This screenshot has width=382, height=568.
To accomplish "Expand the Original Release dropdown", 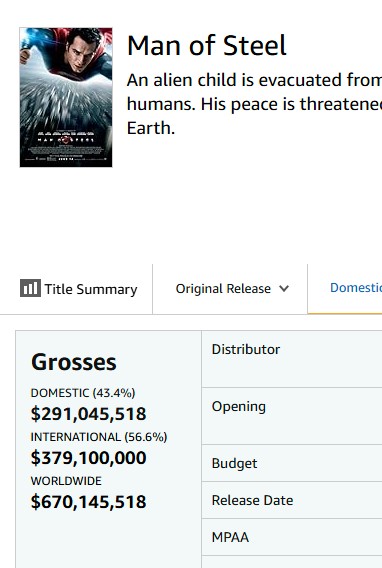I will tap(232, 289).
